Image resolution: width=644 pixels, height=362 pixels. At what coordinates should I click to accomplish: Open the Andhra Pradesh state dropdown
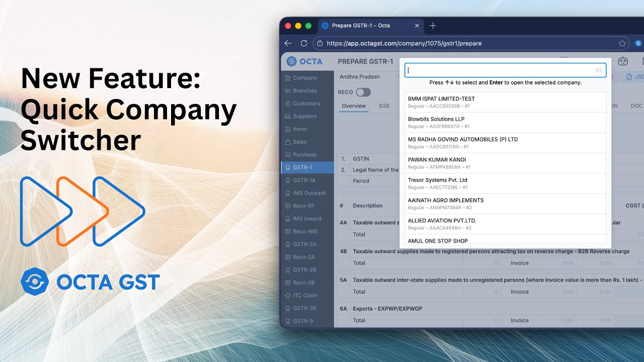(x=368, y=77)
